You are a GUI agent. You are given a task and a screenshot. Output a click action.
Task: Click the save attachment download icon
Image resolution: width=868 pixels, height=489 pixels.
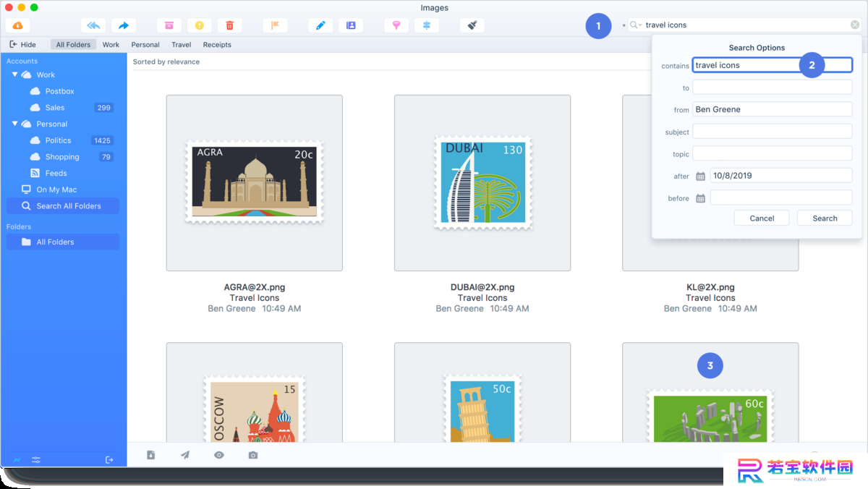pos(150,455)
